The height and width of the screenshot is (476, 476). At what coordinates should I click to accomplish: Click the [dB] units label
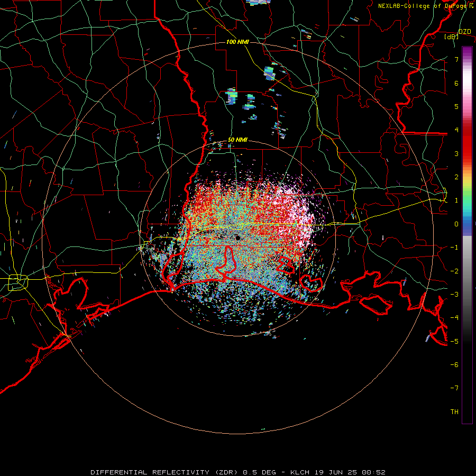click(452, 36)
